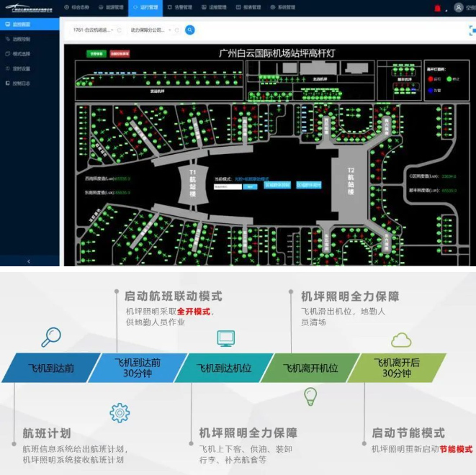Click the red button at map top-left
The image size is (476, 475).
click(x=120, y=54)
